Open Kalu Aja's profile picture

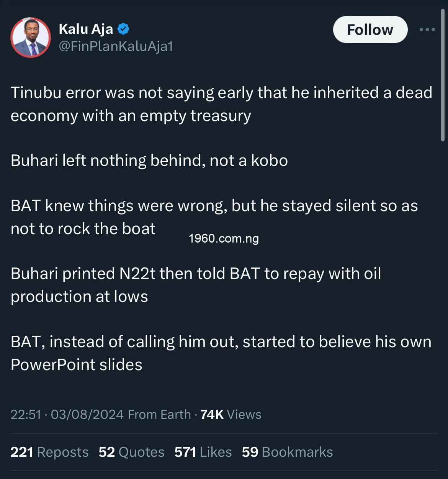pos(31,38)
